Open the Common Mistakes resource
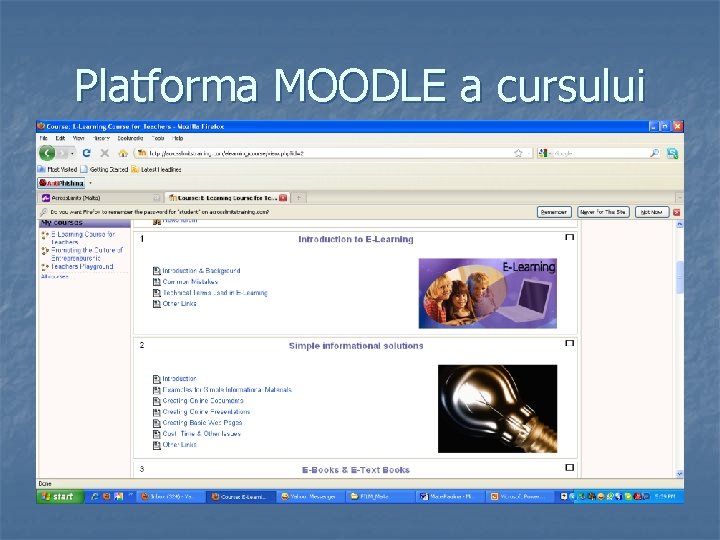This screenshot has height=540, width=720. 190,281
